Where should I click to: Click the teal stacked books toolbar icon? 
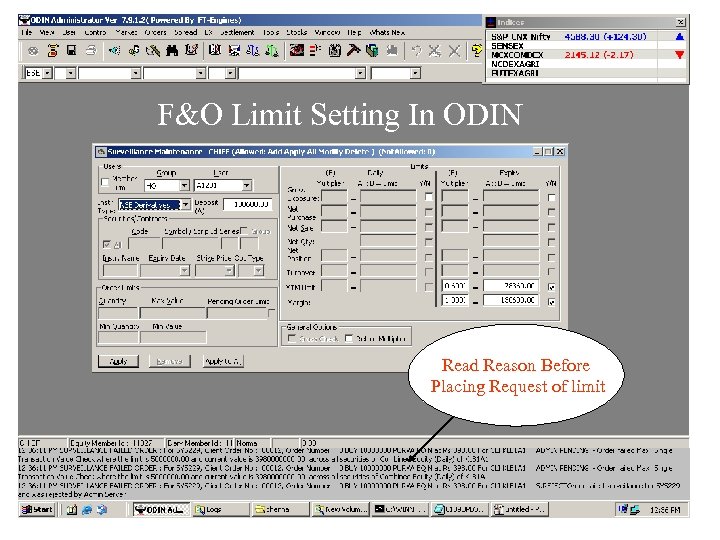click(372, 50)
